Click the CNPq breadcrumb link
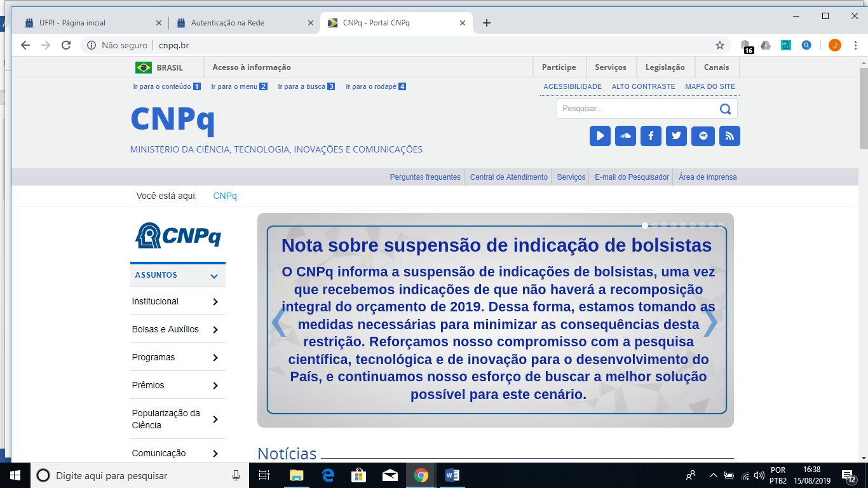Screen dimensions: 868x488 coord(225,196)
